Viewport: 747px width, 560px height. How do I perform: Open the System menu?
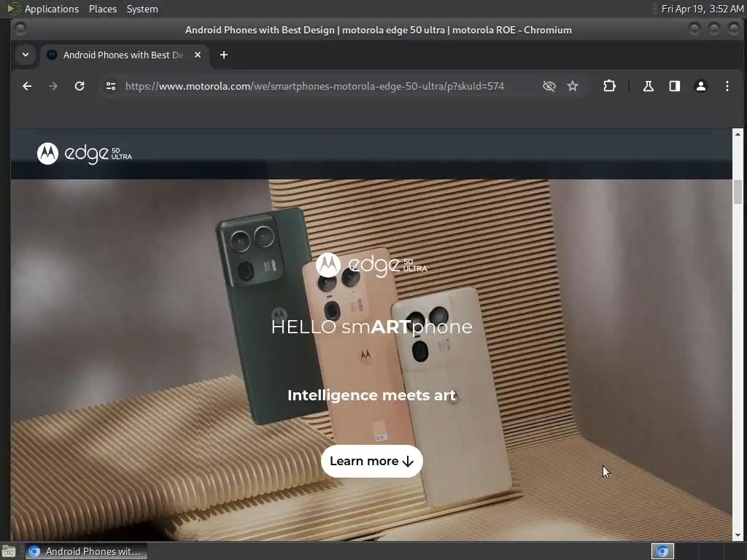[142, 9]
